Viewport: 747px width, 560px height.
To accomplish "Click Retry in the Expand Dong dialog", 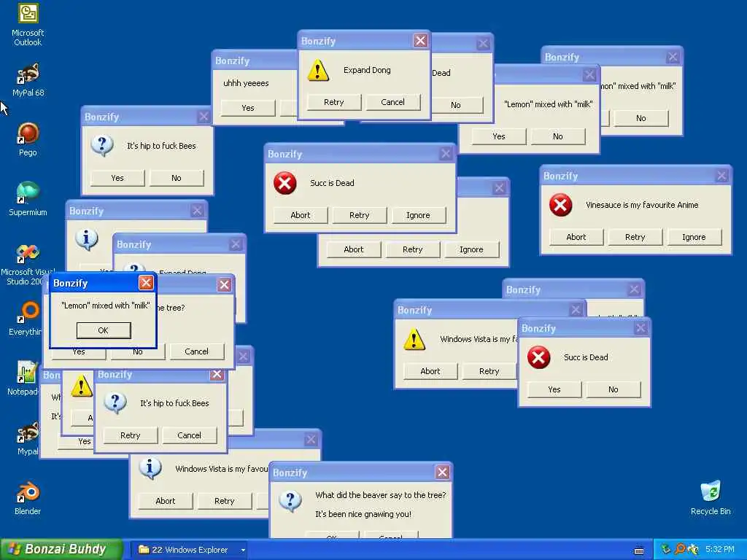I will pyautogui.click(x=333, y=102).
